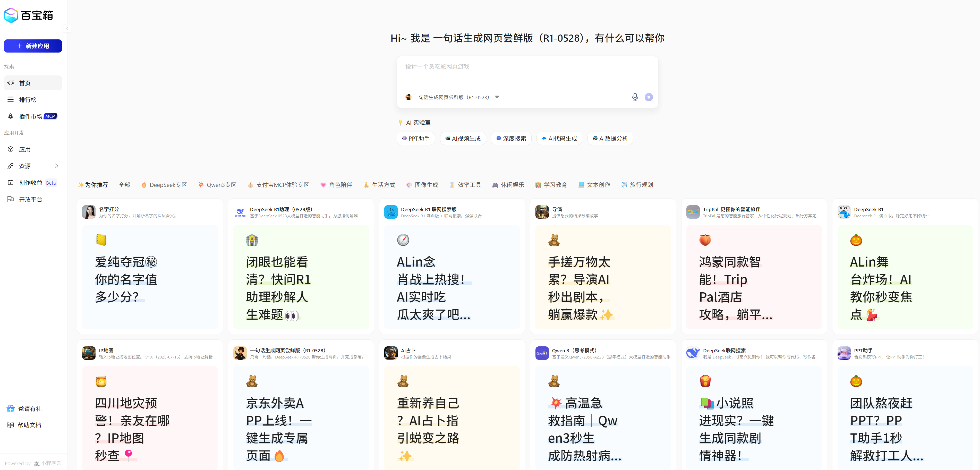Open the 首页 sidebar item

click(x=33, y=83)
